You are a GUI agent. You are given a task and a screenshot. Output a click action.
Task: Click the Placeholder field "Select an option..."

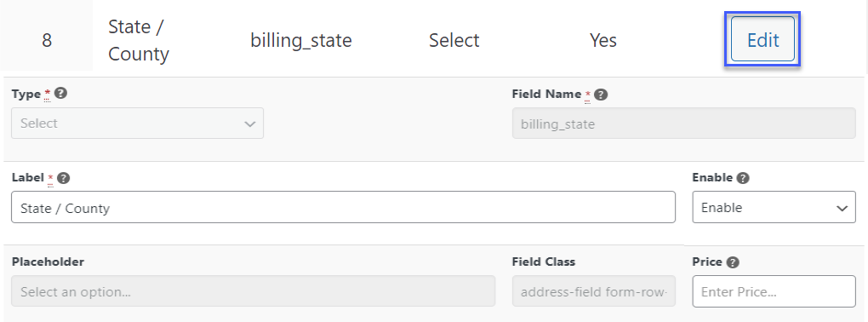coord(253,291)
